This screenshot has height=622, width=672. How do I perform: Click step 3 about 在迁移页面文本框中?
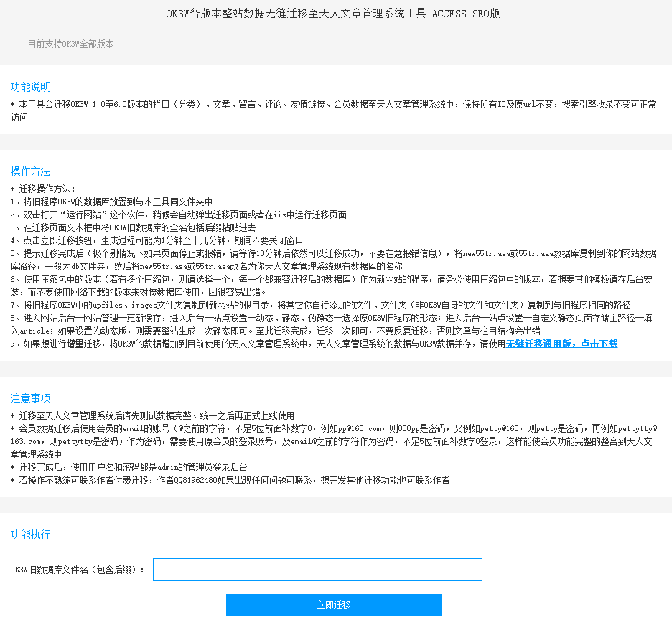(x=134, y=227)
